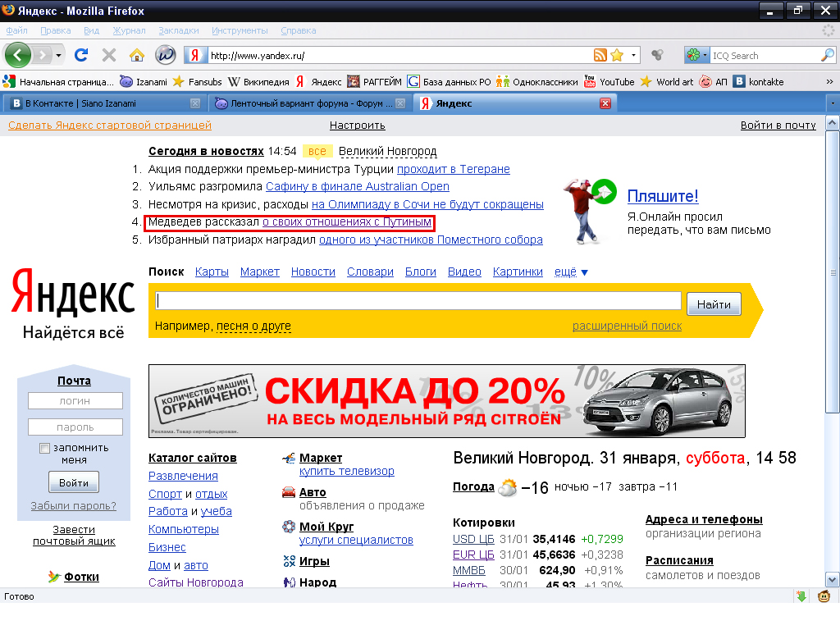Click the Citroën discount banner ad
The image size is (840, 630).
tap(447, 401)
